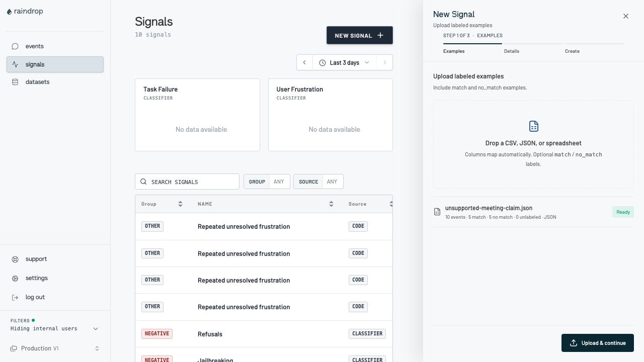Click the clock icon beside Last 3 days
Viewport: 644px width, 362px height.
(323, 63)
